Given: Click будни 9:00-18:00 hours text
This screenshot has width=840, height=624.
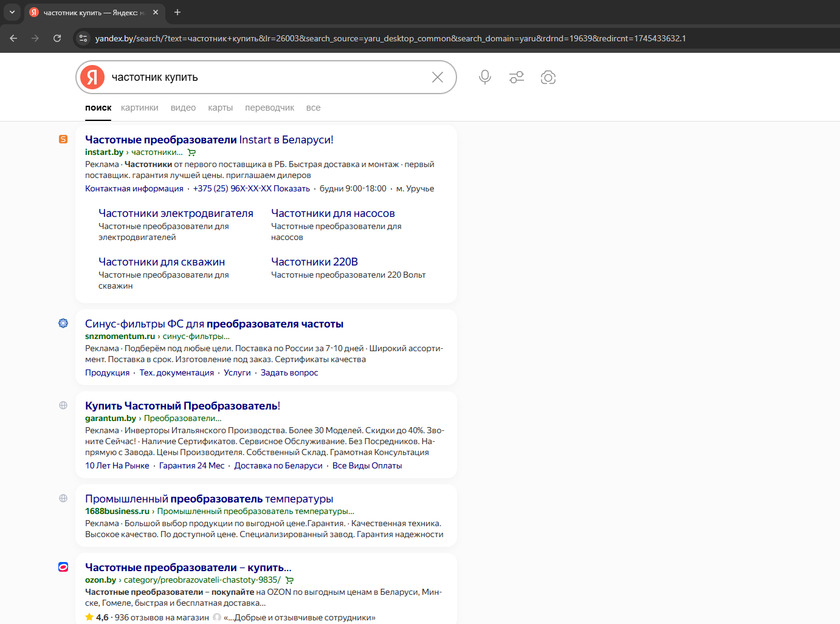Looking at the screenshot, I should tap(353, 188).
